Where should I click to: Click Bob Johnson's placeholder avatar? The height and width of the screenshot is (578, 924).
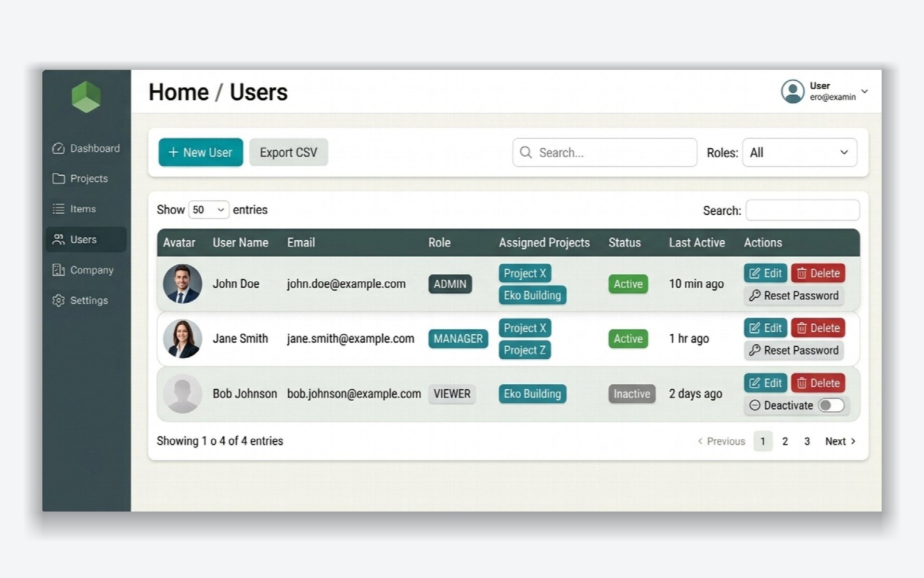point(182,394)
